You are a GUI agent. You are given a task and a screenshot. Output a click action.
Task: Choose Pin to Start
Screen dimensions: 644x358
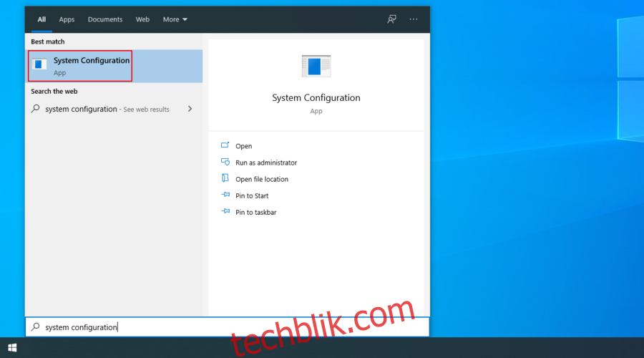pos(252,195)
